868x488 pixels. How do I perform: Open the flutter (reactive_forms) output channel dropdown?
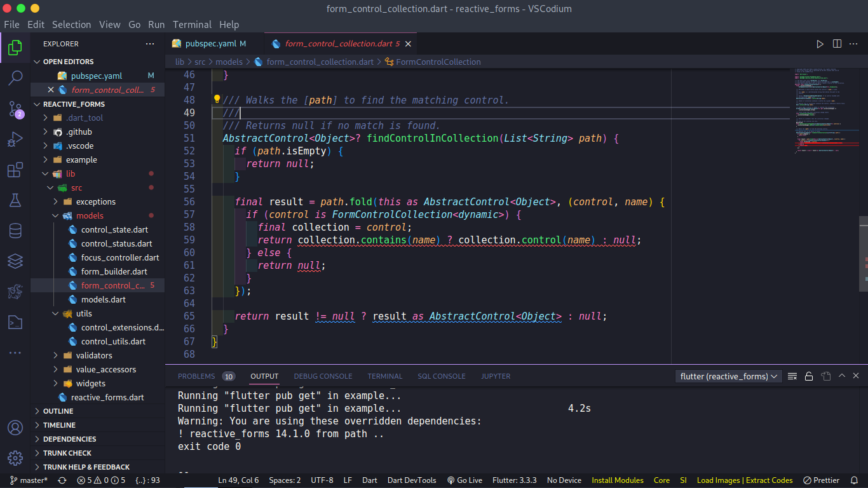pyautogui.click(x=728, y=376)
